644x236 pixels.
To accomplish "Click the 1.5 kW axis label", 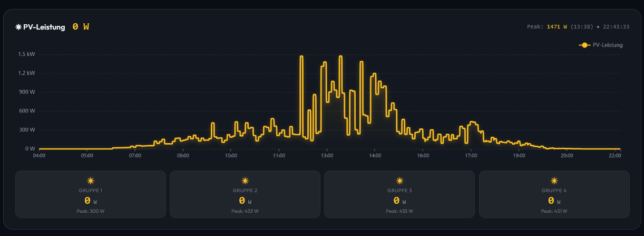I will (26, 54).
